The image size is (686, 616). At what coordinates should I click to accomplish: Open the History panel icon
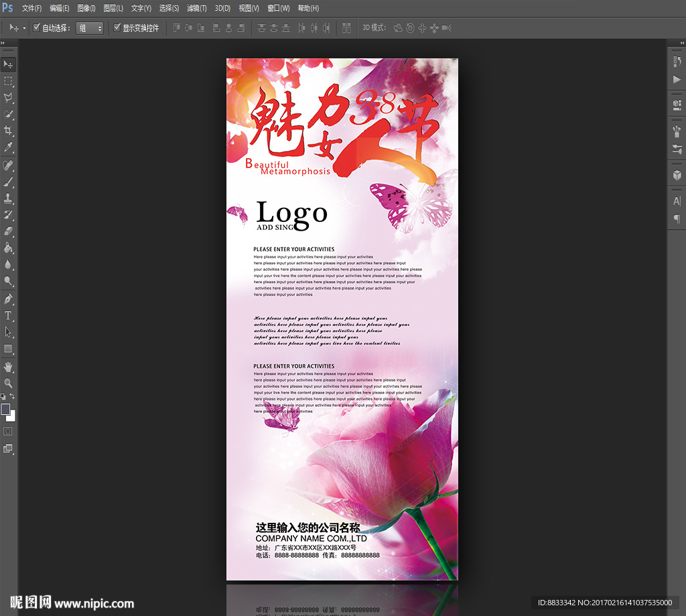point(677,62)
